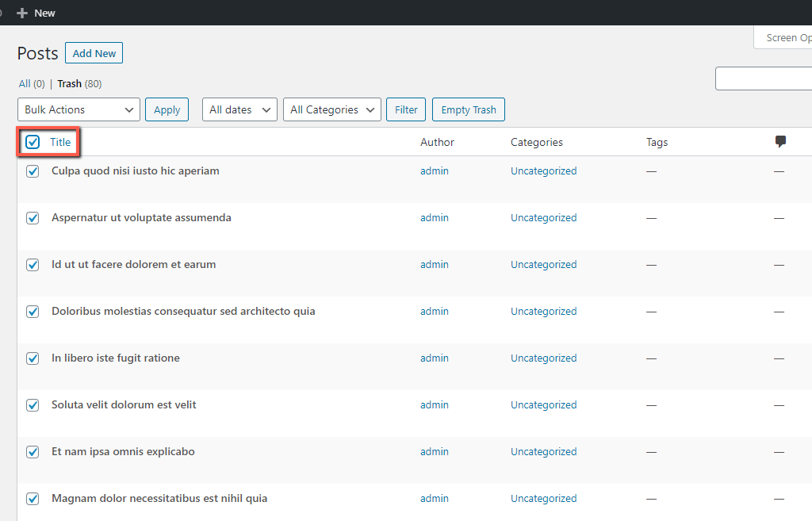Apply the selected bulk action
Viewport: 812px width, 521px height.
pos(167,109)
